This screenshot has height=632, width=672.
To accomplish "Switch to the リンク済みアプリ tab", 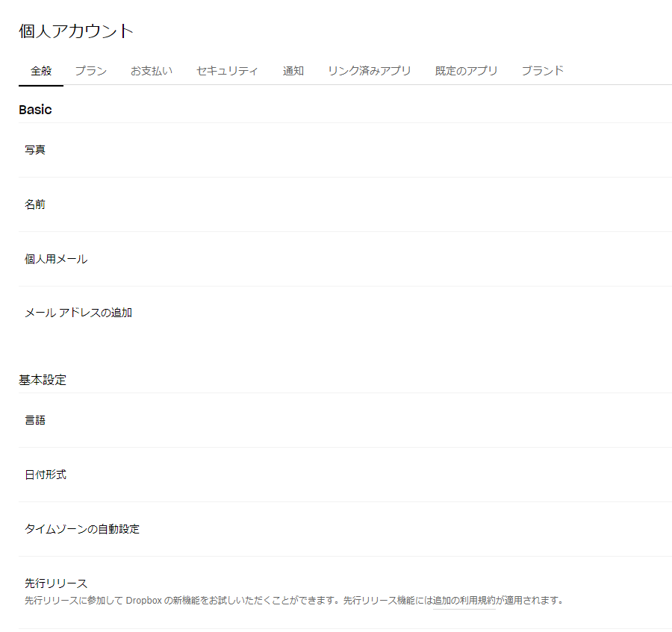I will [371, 71].
